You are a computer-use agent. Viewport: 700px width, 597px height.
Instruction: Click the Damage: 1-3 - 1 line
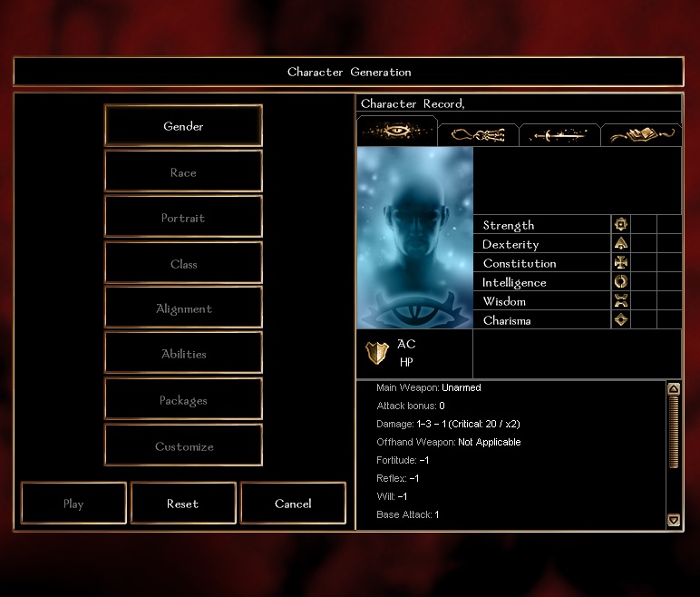point(448,424)
